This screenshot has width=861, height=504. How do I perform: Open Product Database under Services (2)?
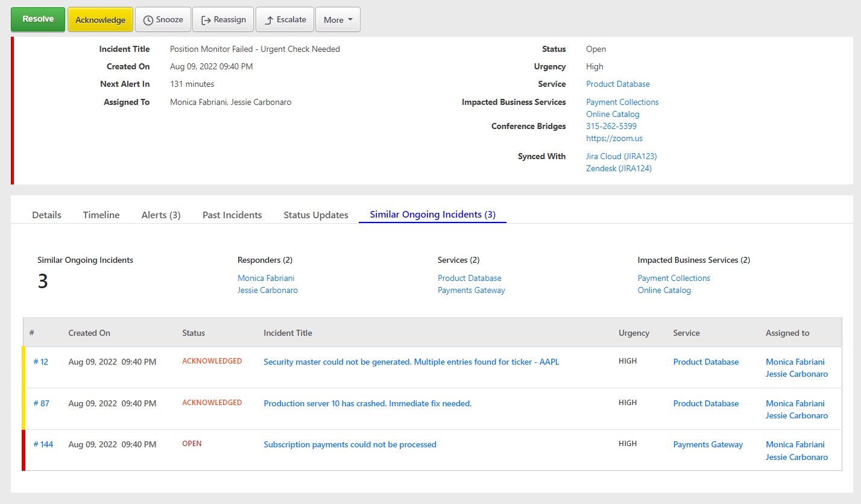470,278
